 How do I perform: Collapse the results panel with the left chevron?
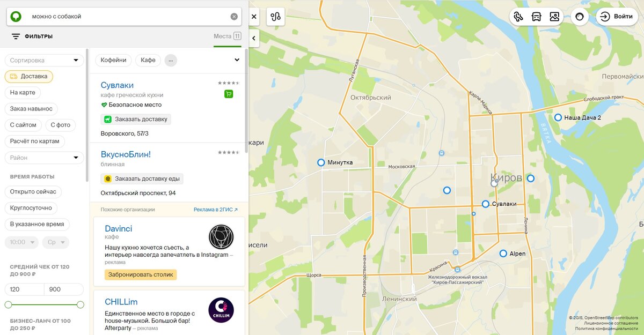coord(254,38)
